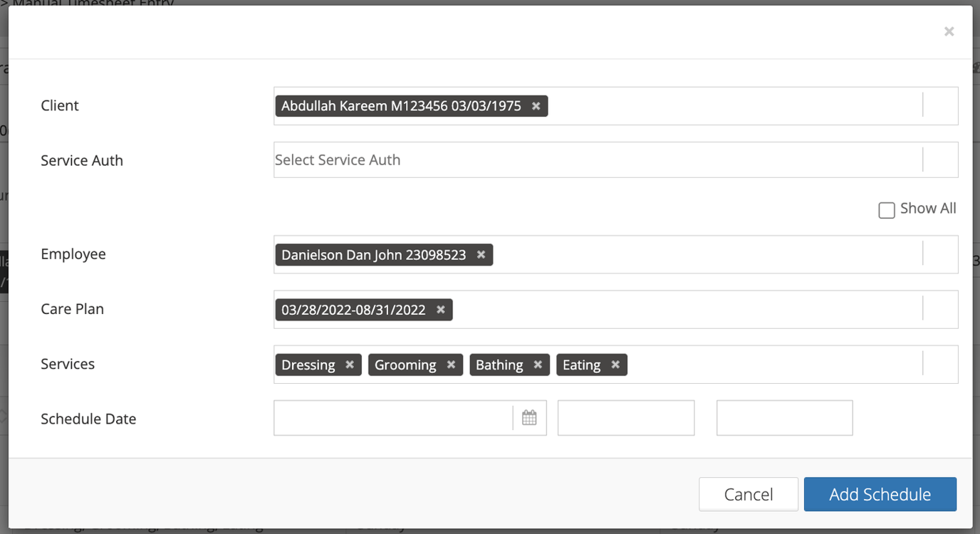The image size is (980, 534).
Task: Remove the Bathing service tag
Action: click(538, 365)
